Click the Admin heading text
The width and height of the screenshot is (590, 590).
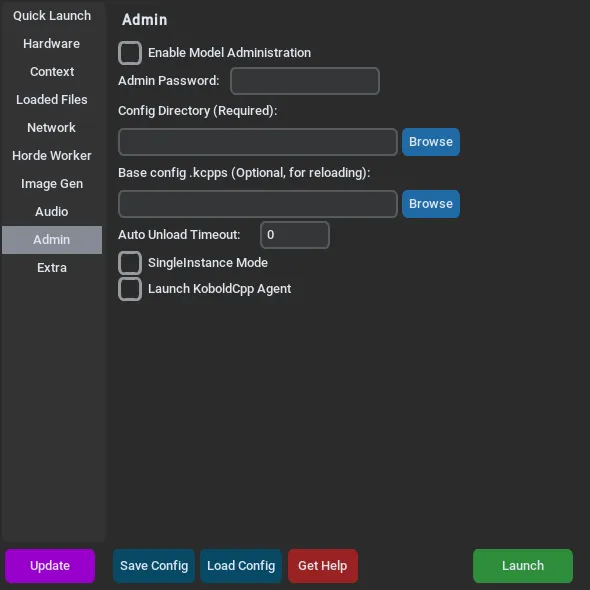144,20
